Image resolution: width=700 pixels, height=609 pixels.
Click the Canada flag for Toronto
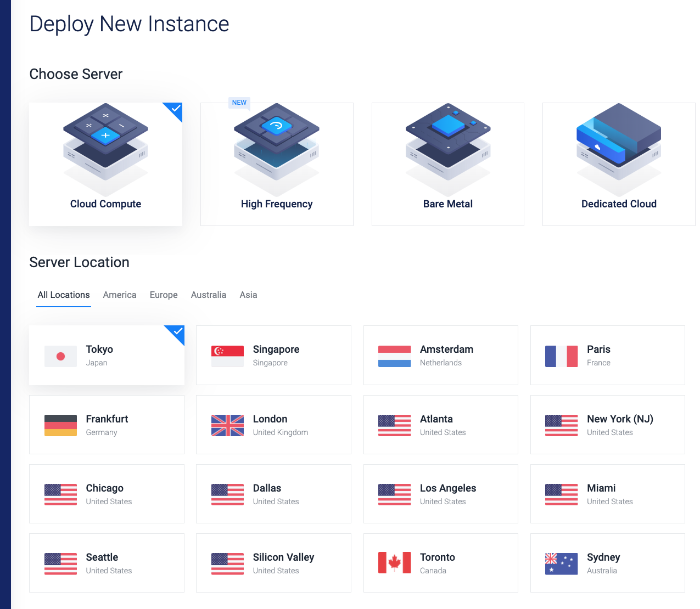point(394,563)
